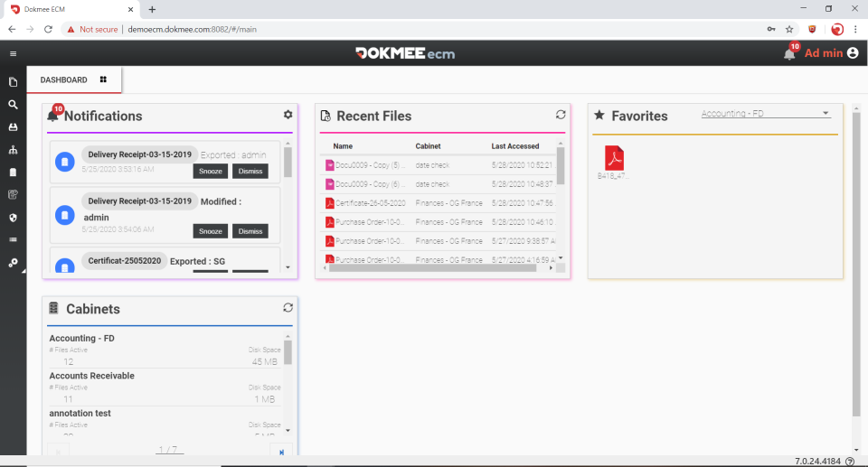Open the documents icon in left sidebar
This screenshot has height=467, width=868.
13,82
